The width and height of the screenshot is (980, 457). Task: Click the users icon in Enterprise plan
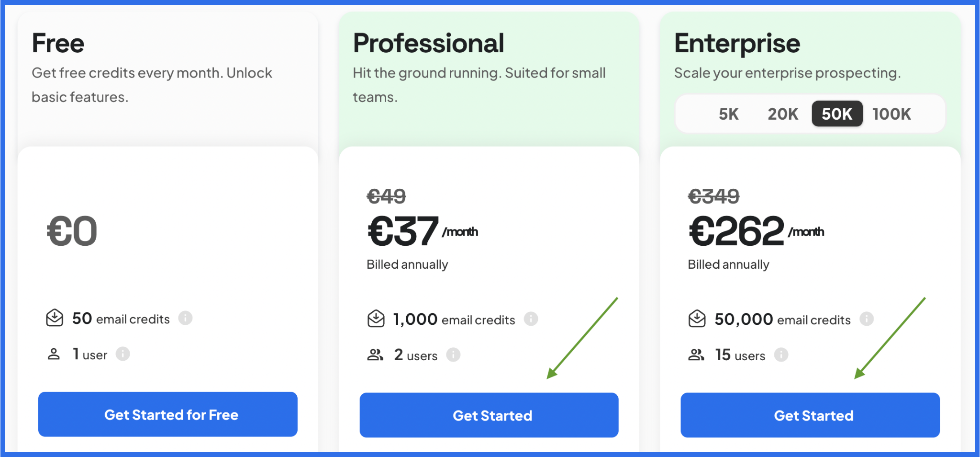coord(696,355)
